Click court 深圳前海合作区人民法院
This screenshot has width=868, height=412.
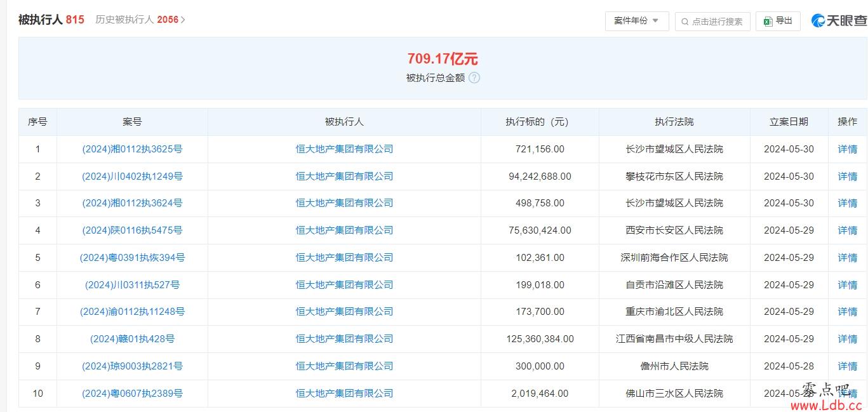[674, 258]
